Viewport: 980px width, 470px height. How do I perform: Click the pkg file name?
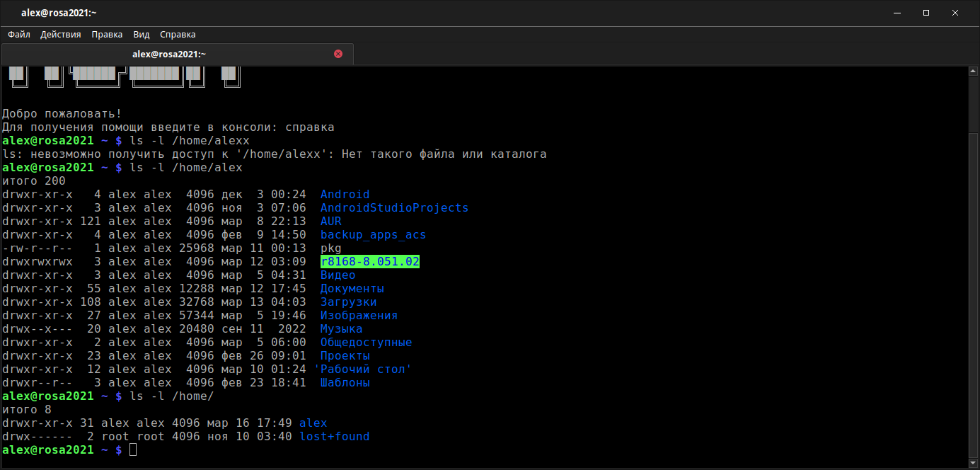(x=331, y=248)
